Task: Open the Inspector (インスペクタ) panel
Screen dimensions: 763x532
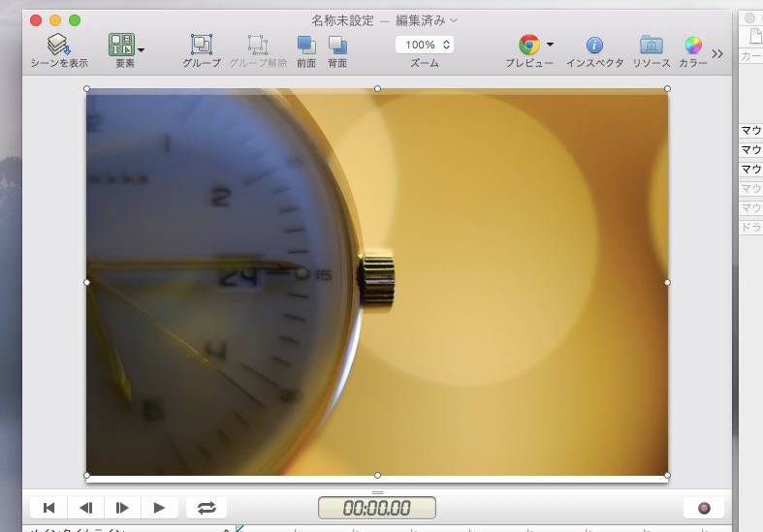Action: tap(594, 46)
